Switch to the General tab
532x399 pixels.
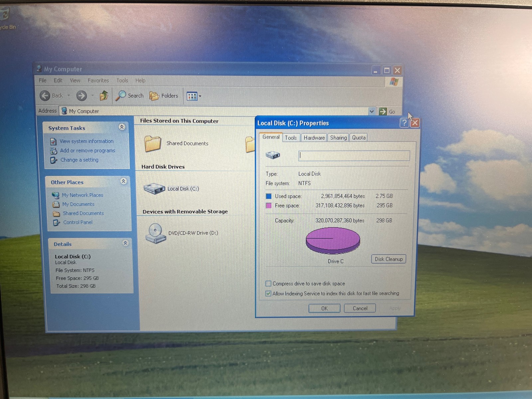pyautogui.click(x=271, y=137)
